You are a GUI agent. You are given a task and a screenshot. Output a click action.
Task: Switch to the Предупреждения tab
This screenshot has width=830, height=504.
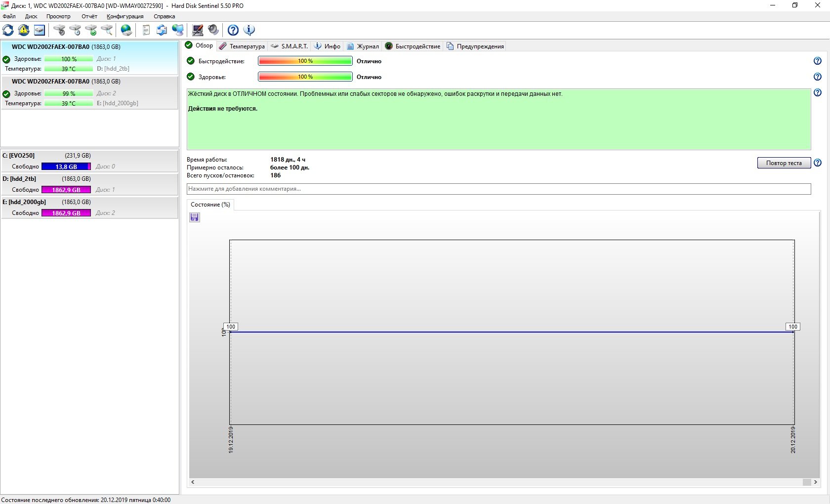tap(475, 46)
